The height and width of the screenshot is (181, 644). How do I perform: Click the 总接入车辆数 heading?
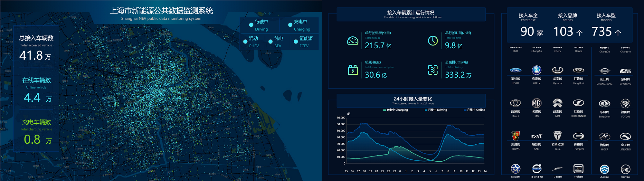click(x=36, y=38)
